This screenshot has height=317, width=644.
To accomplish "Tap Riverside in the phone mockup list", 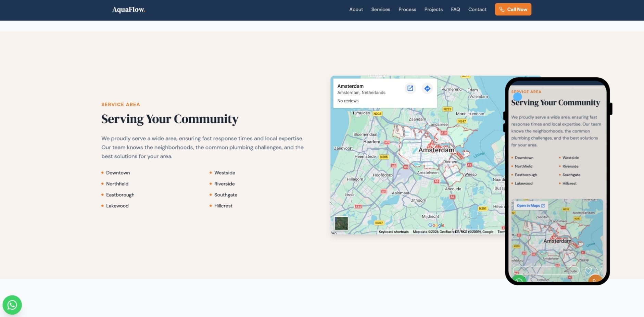I will [x=570, y=166].
